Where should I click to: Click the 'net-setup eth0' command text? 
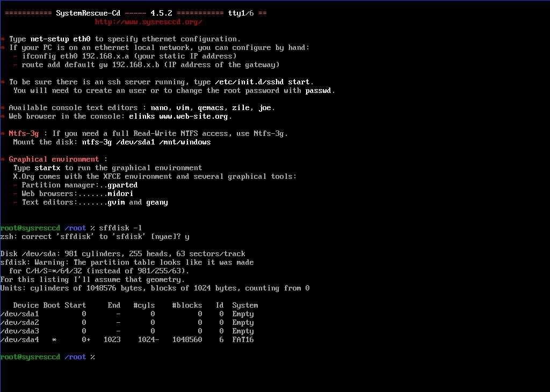pyautogui.click(x=60, y=39)
